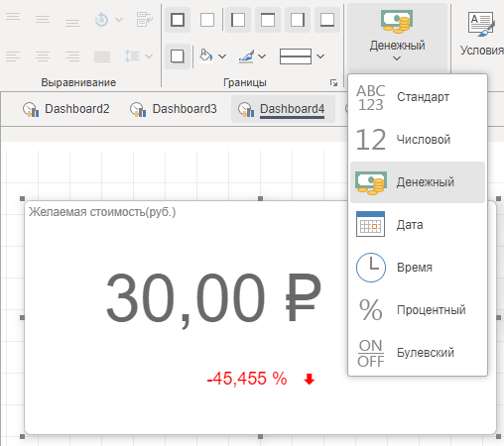Screen dimensions: 504x446
Task: Toggle the top border button
Action: click(x=268, y=20)
